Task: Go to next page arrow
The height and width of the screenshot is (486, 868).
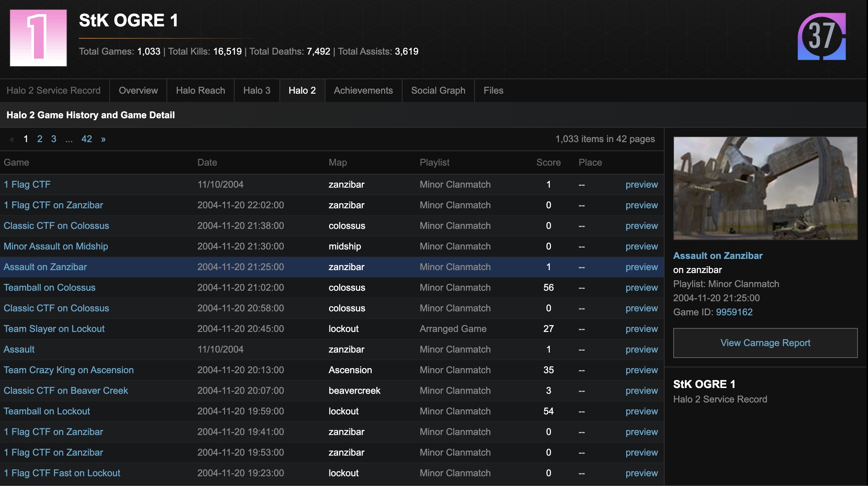Action: point(103,139)
